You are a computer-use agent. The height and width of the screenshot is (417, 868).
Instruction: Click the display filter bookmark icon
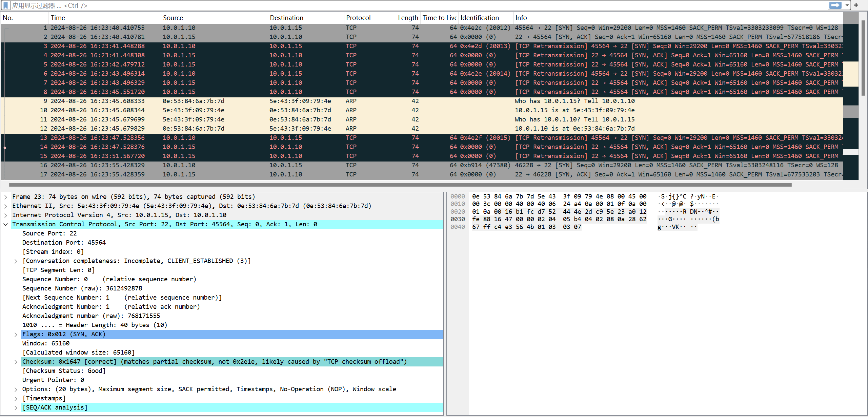coord(5,5)
